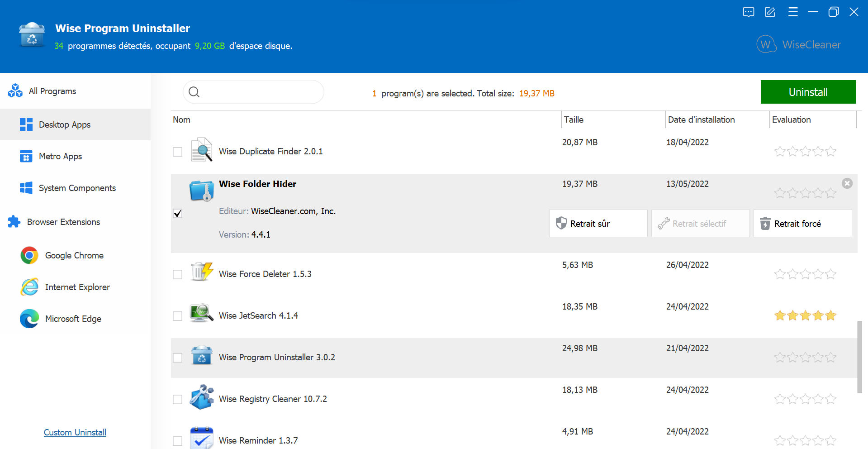Screen dimensions: 868x449
Task: Click the Wise Program Uninstaller list icon
Action: (201, 355)
